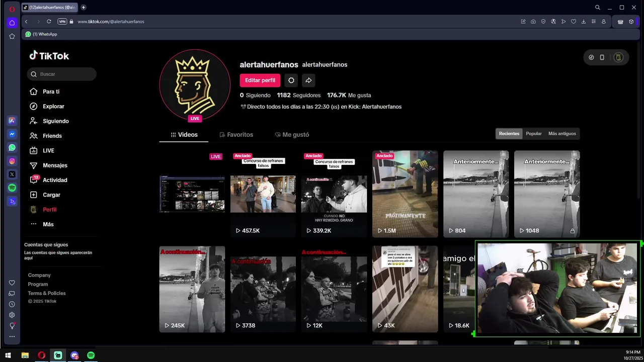The width and height of the screenshot is (644, 362).
Task: Open the extensions cube icon
Action: coord(631,22)
